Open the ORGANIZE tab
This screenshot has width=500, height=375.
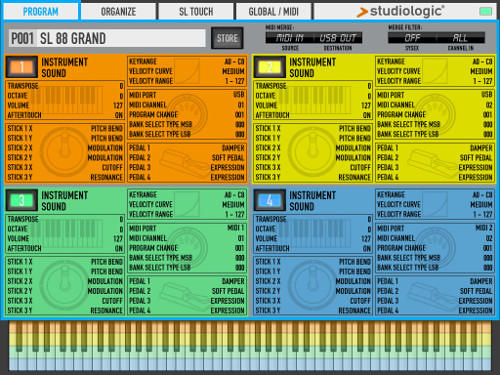click(x=118, y=12)
